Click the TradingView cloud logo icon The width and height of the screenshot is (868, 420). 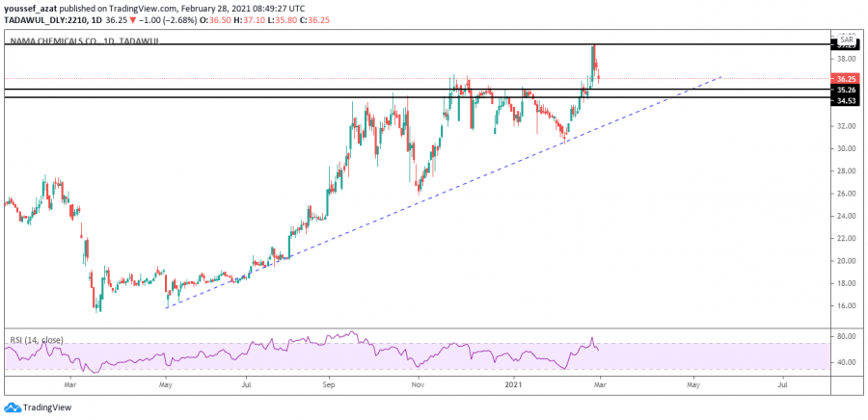coord(13,407)
